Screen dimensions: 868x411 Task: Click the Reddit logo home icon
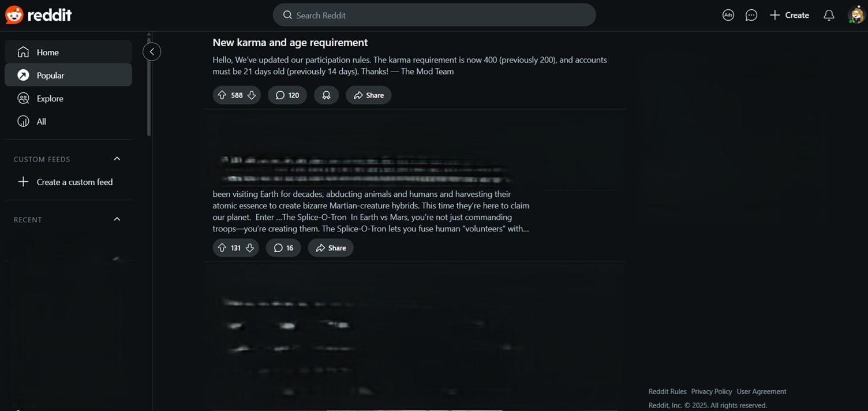(14, 15)
